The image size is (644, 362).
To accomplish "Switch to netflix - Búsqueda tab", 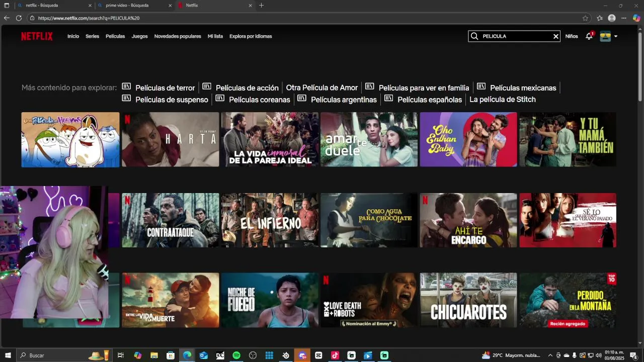I will (53, 6).
